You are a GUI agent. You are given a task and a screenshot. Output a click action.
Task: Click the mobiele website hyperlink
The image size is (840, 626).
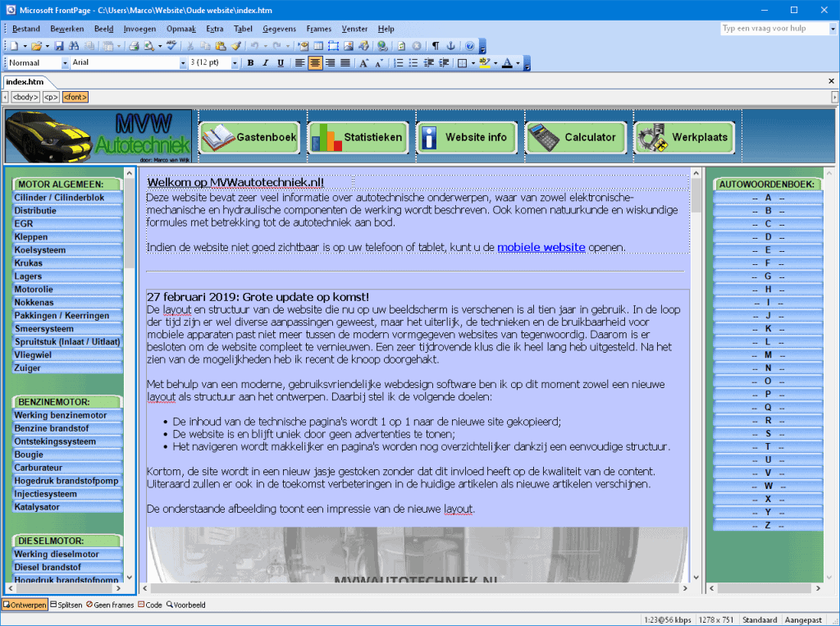coord(541,247)
